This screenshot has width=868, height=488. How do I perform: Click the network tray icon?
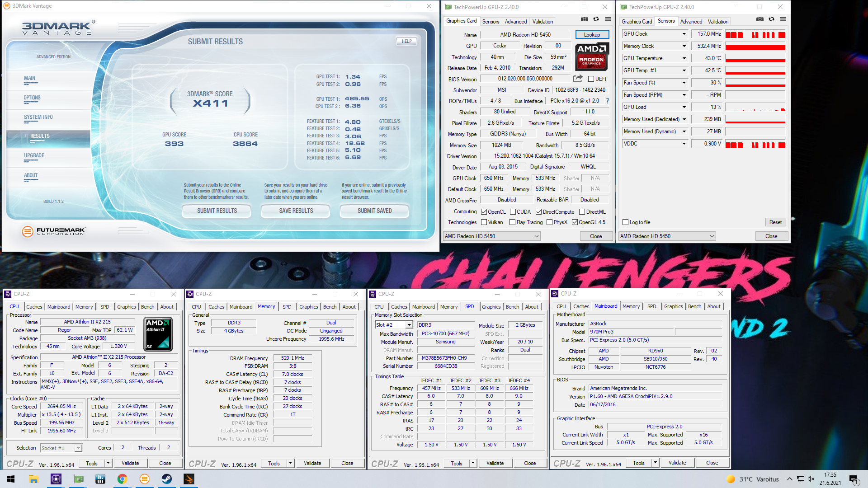tap(800, 479)
